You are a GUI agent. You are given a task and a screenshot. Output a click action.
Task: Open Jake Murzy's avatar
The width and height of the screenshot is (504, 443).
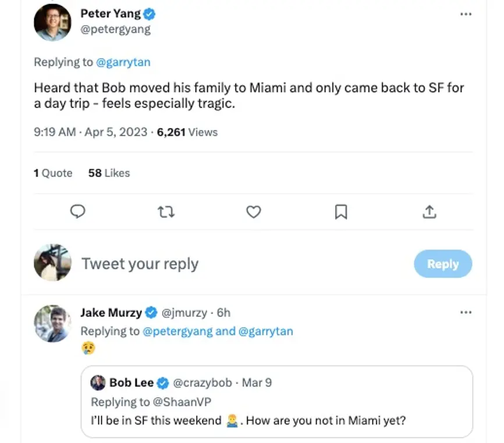point(52,323)
